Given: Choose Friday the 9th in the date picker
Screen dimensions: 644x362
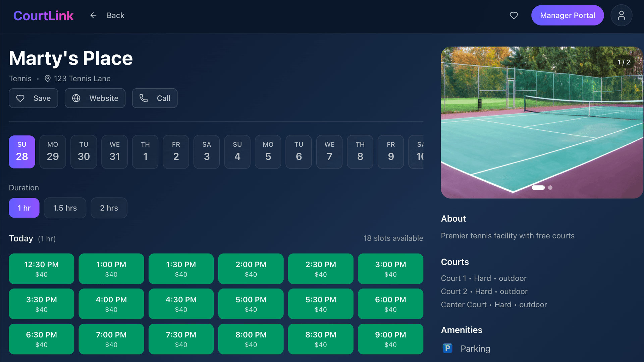Looking at the screenshot, I should (390, 152).
